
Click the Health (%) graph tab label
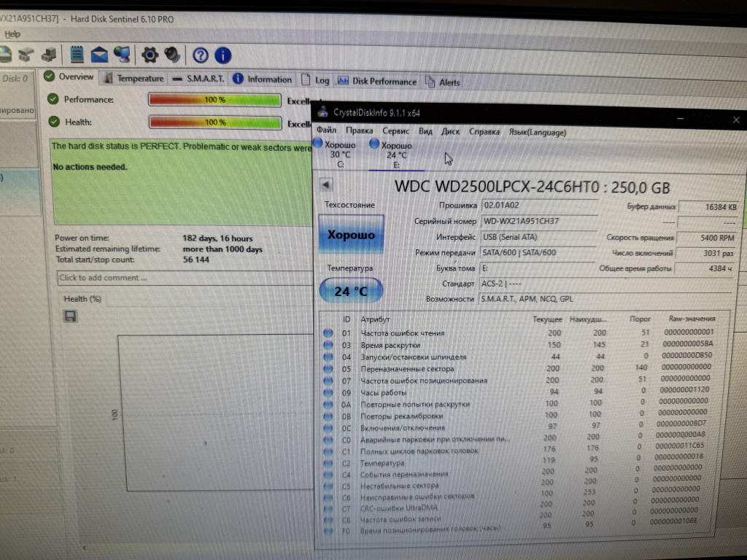pos(82,298)
